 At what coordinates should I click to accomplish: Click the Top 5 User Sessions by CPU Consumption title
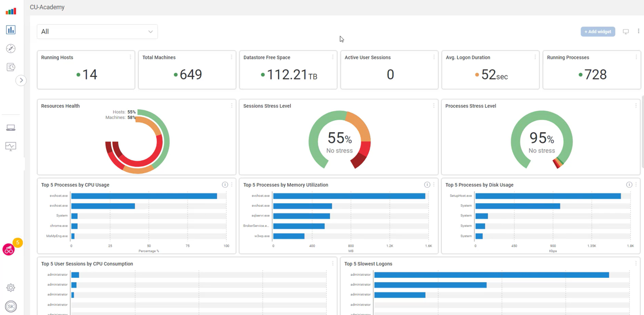click(87, 264)
